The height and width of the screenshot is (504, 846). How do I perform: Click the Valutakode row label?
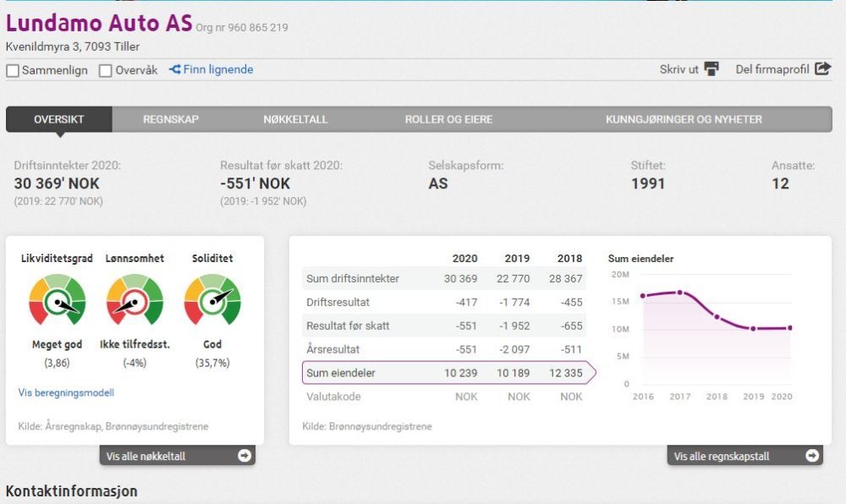(333, 397)
